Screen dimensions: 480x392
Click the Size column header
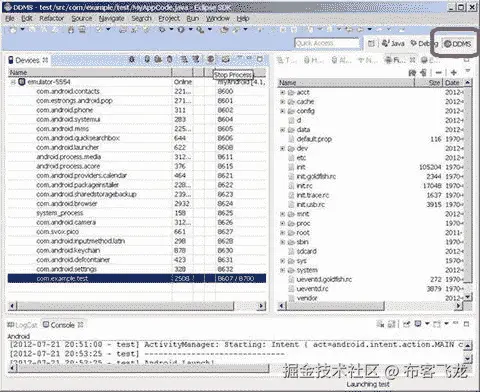pos(429,82)
